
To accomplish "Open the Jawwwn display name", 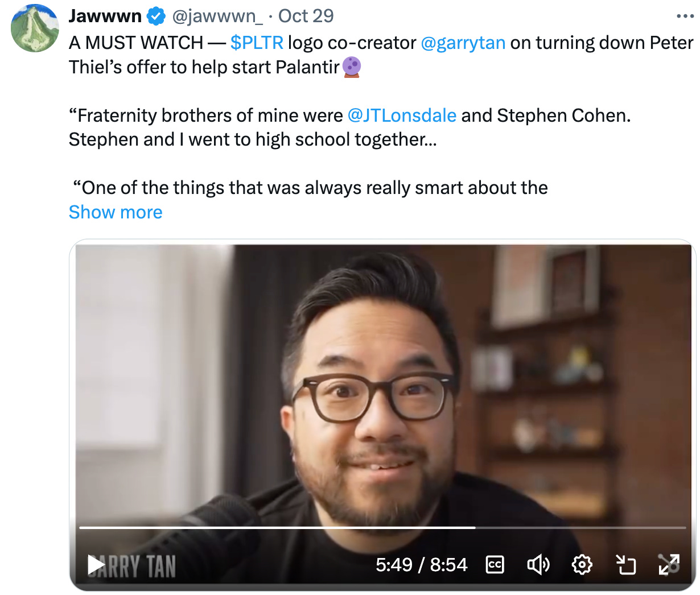I will click(105, 16).
